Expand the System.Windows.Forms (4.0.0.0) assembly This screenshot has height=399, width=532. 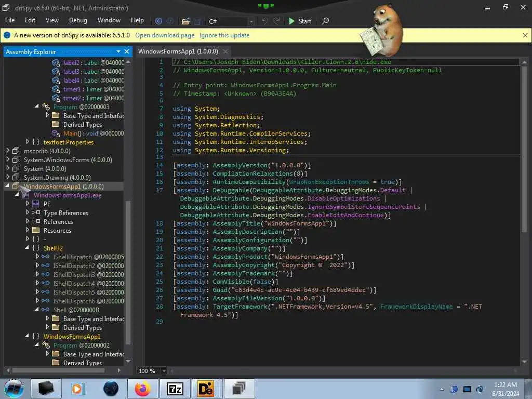(x=8, y=159)
